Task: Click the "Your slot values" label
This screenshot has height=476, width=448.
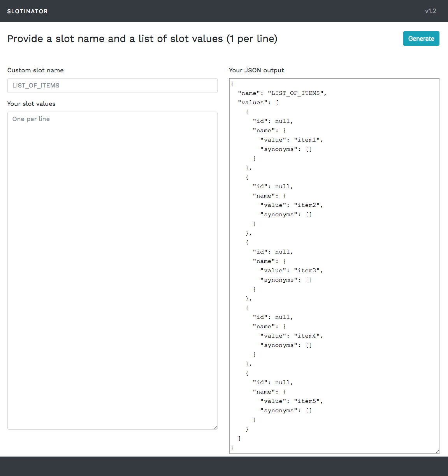Action: click(x=32, y=104)
